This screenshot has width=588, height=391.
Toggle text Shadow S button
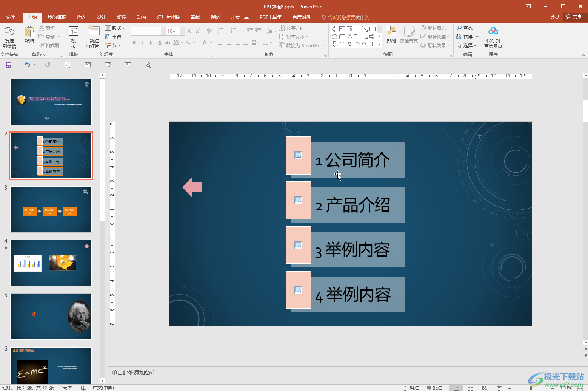click(x=160, y=43)
